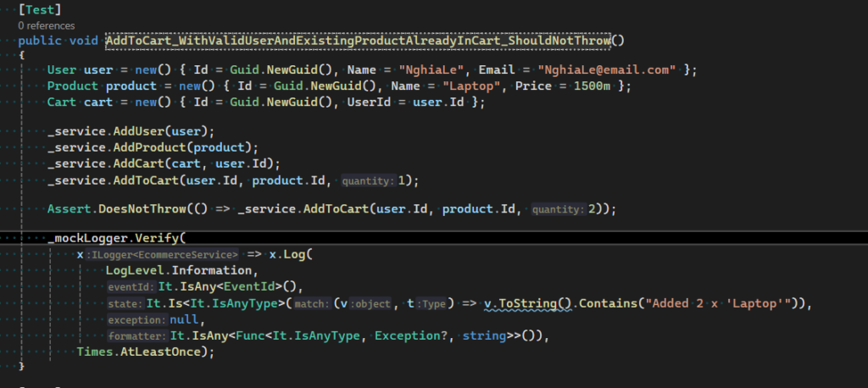Click the [Test] attribute
Viewport: 868px width, 388px height.
coord(40,11)
